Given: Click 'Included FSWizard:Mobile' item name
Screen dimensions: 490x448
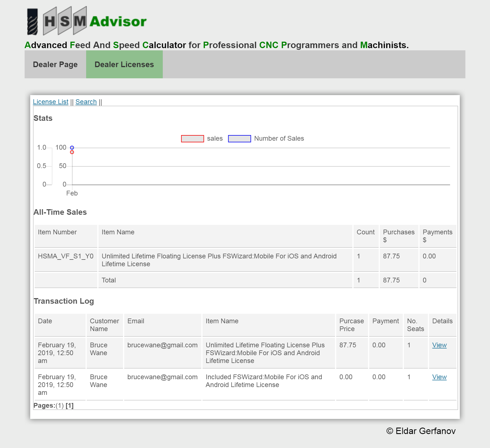Looking at the screenshot, I should (264, 381).
